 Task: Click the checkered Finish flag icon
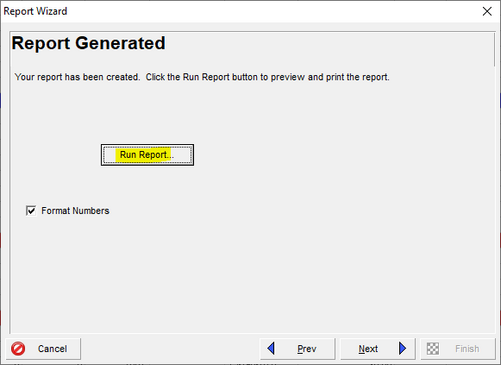[433, 349]
